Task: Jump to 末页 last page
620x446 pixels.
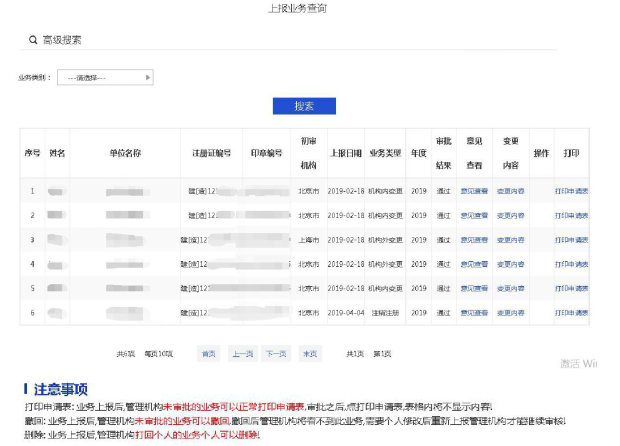Action: [x=310, y=354]
